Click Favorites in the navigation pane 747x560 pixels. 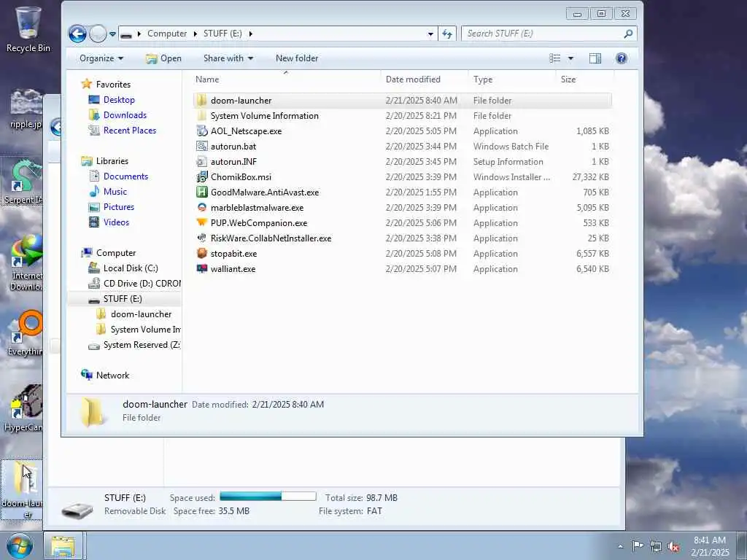tap(113, 85)
